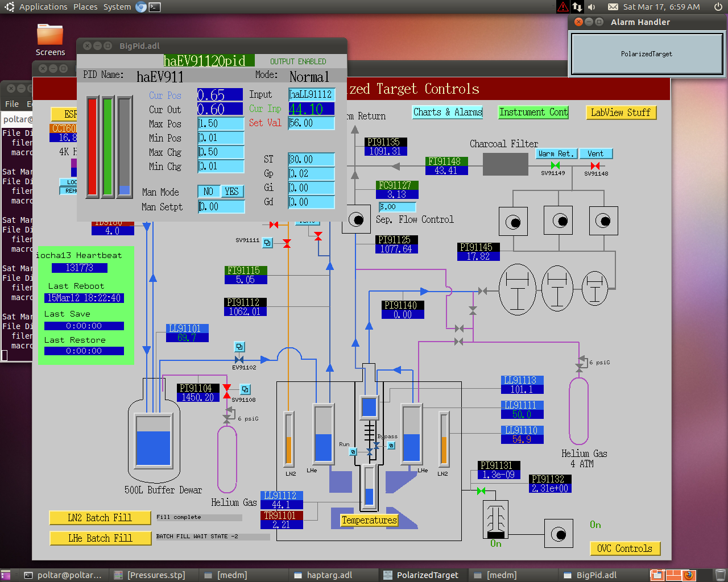The image size is (728, 582).
Task: Launch the Chromium browser panel icon
Action: [x=141, y=7]
